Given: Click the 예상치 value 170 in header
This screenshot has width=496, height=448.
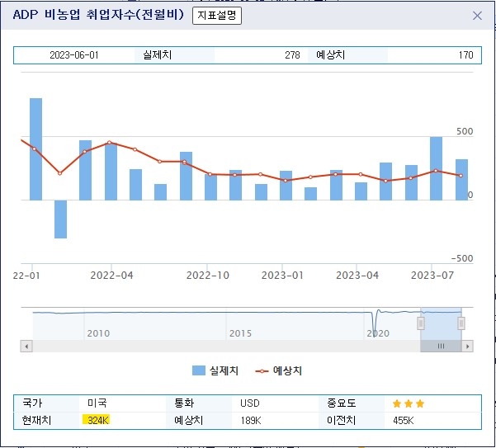Looking at the screenshot, I should pyautogui.click(x=465, y=55).
